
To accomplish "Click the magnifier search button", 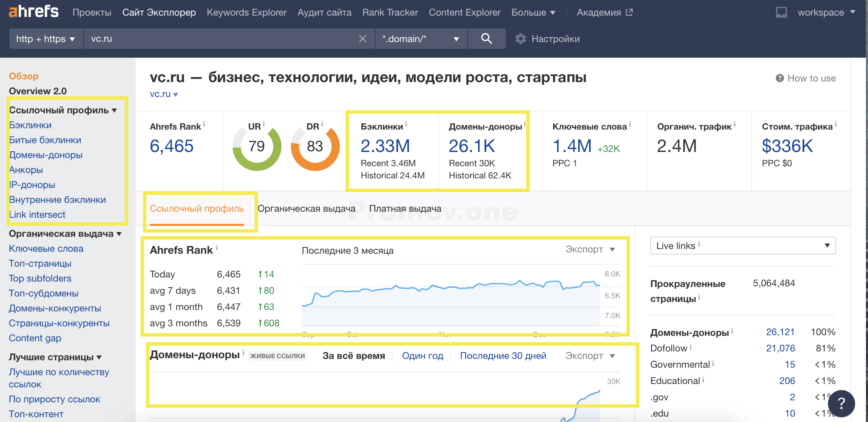I will click(x=486, y=39).
